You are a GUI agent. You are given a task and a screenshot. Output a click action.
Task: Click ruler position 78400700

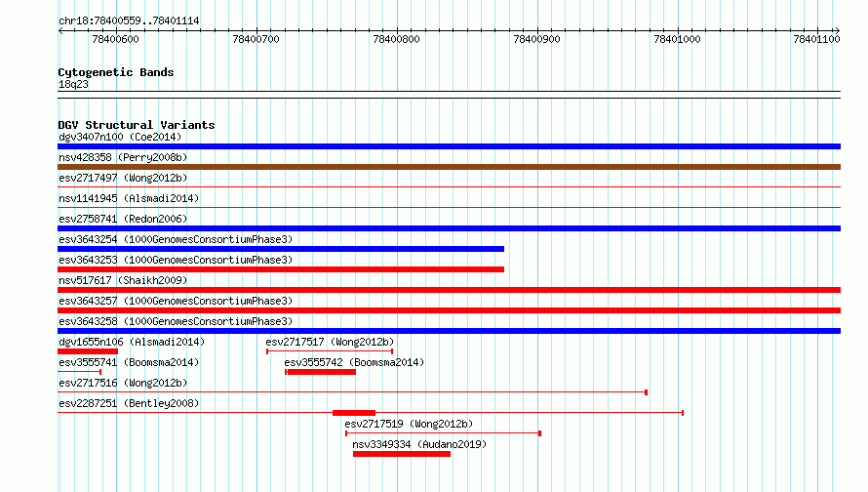(x=256, y=39)
